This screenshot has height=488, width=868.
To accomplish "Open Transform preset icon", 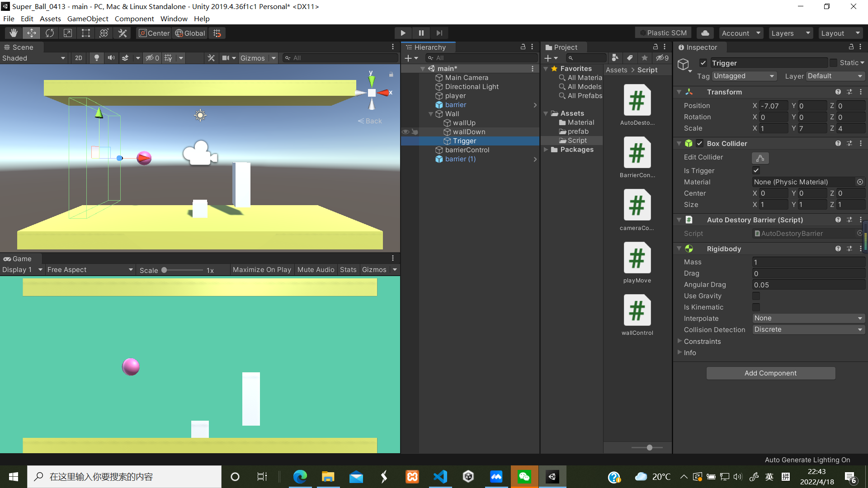I will [849, 92].
